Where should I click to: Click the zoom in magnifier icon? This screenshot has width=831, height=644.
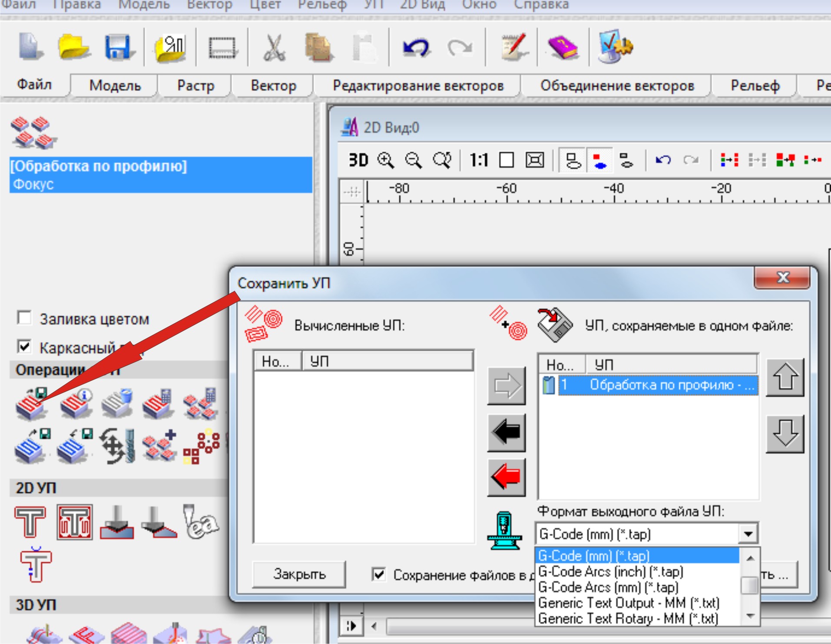click(x=385, y=160)
